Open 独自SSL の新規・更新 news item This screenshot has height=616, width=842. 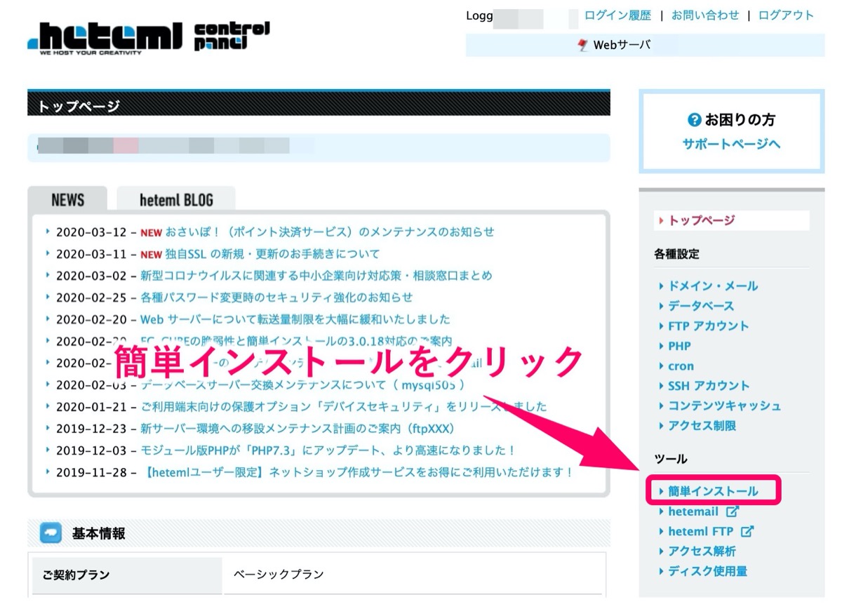[271, 254]
